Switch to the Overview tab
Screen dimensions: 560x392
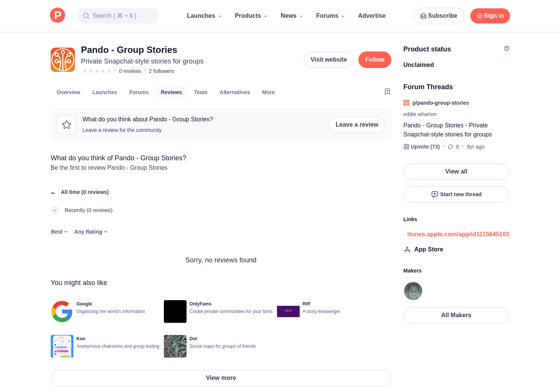coord(68,92)
